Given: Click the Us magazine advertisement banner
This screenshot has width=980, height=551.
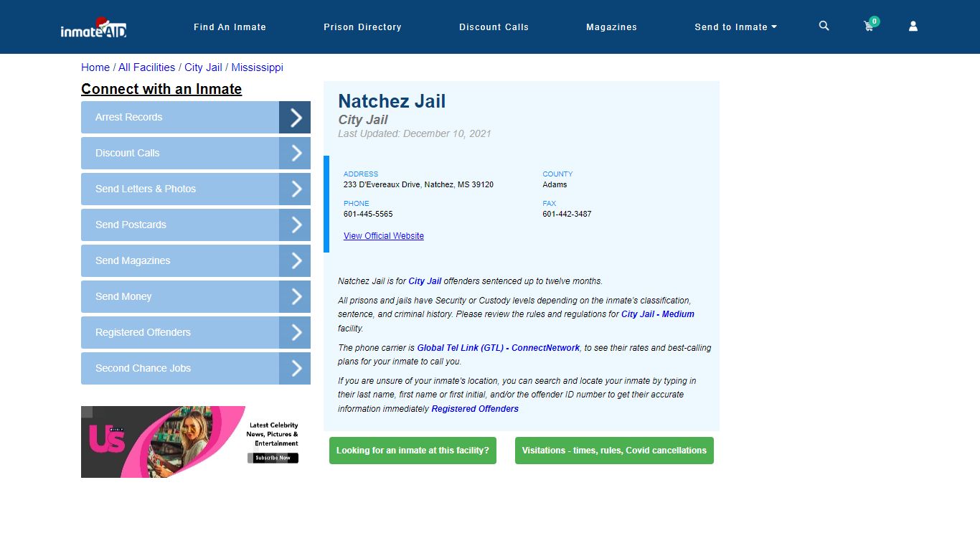Looking at the screenshot, I should pyautogui.click(x=196, y=442).
